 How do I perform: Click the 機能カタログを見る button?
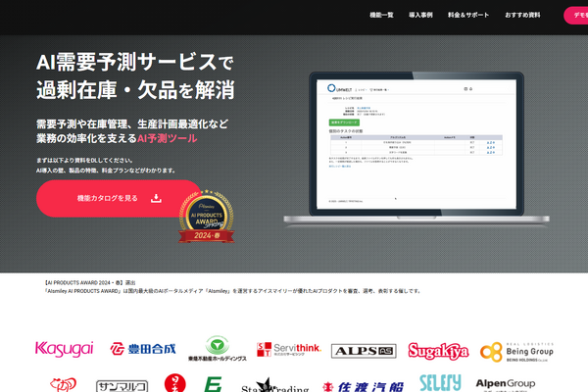click(x=119, y=198)
